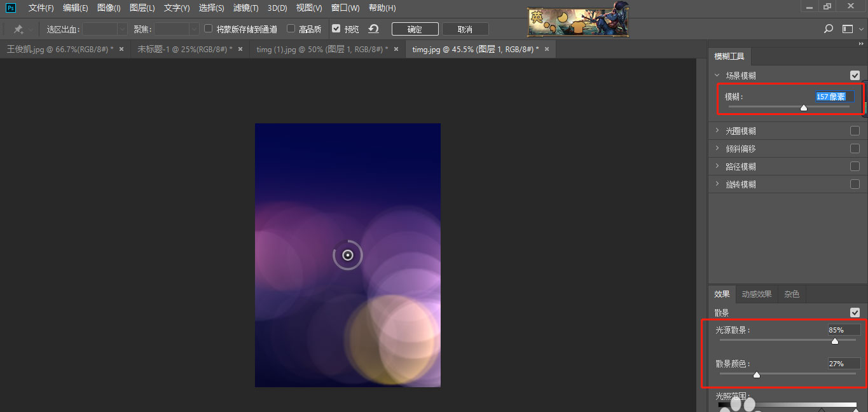868x412 pixels.
Task: Enable the 光圈模糊 checkbox
Action: [x=855, y=131]
